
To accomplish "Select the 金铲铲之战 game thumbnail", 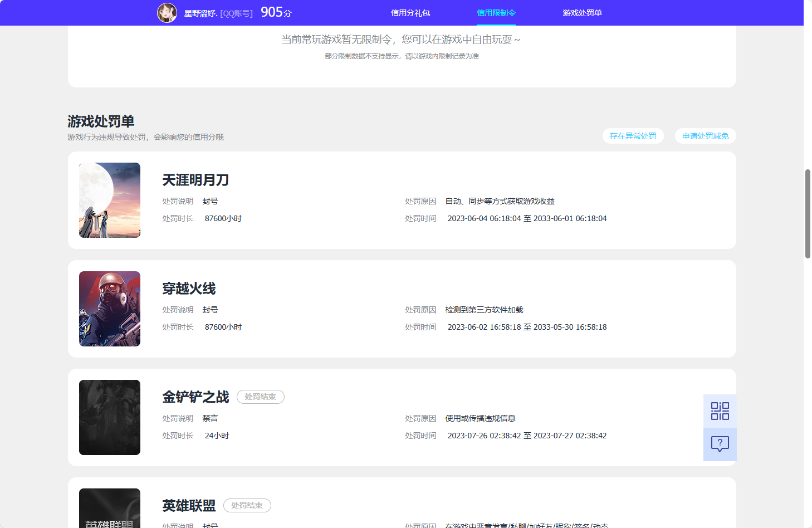I will (109, 417).
